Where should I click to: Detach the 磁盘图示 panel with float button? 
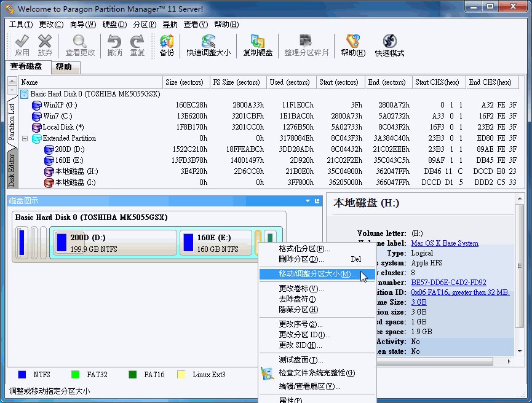click(317, 201)
